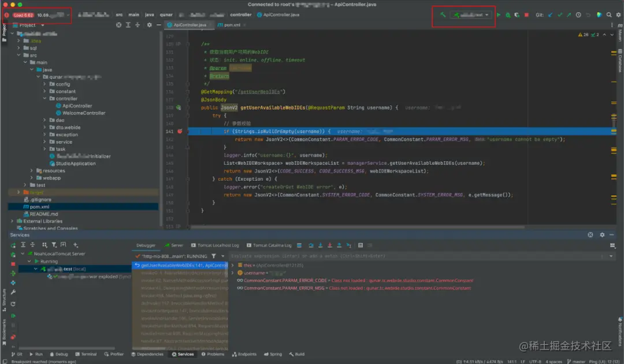Show Git history clock icon
This screenshot has width=624, height=364.
[x=578, y=14]
